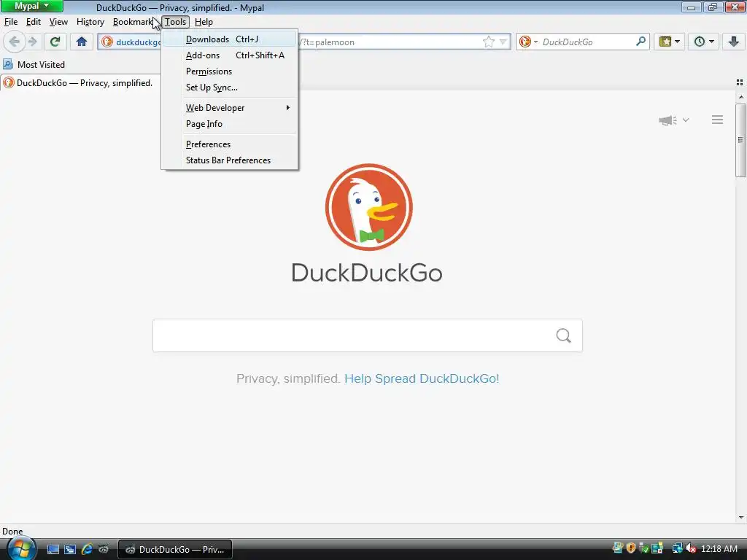Viewport: 747px width, 560px height.
Task: Open the Edit menu
Action: point(34,22)
